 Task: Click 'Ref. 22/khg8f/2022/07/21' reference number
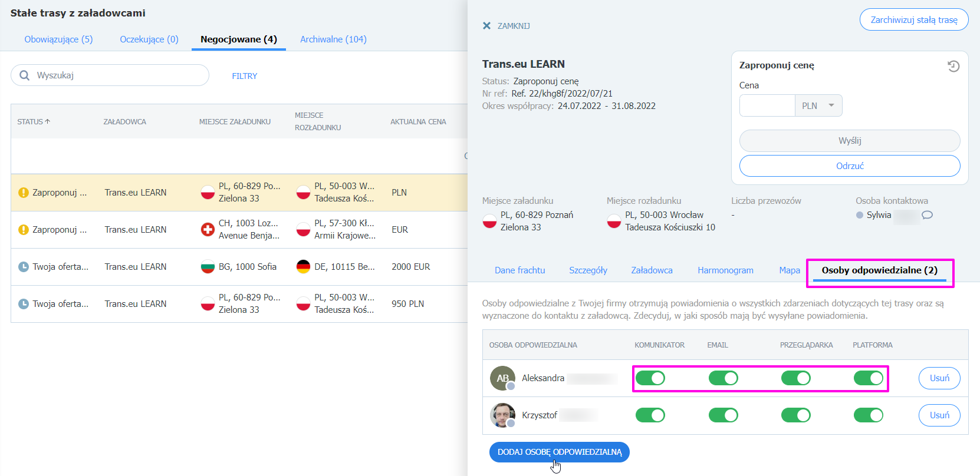pos(562,94)
